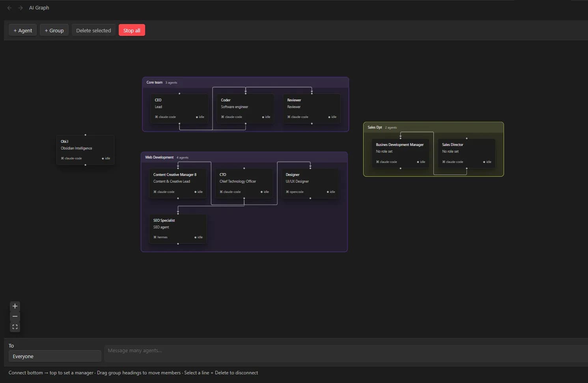Select the Coder agent node

point(245,108)
